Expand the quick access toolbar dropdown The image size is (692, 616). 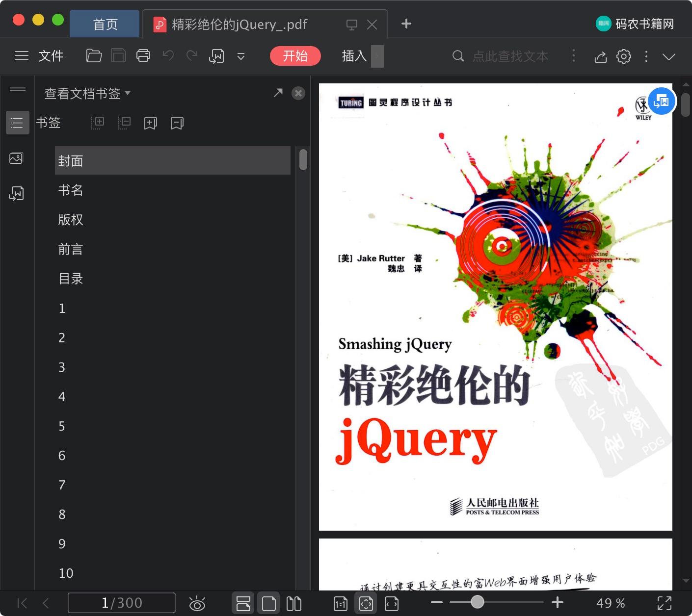click(241, 57)
